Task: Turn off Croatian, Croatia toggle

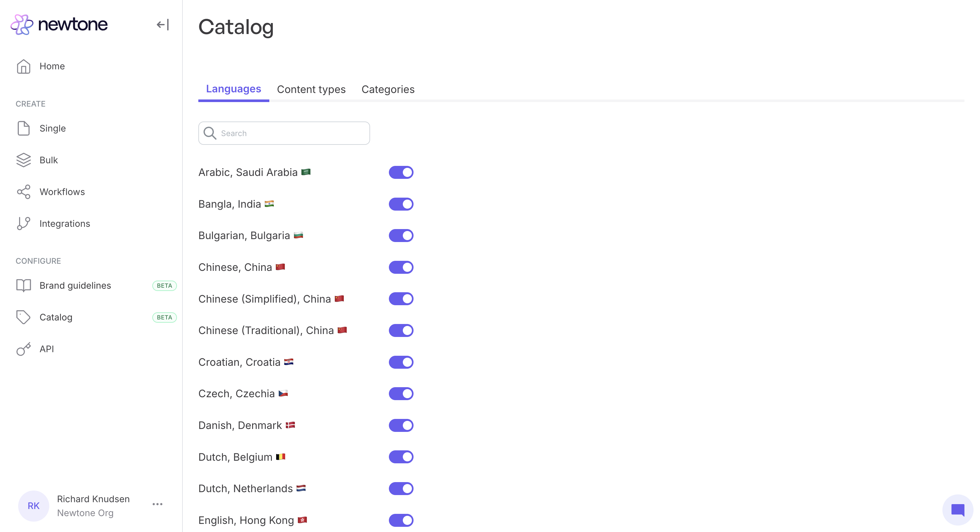Action: click(401, 362)
